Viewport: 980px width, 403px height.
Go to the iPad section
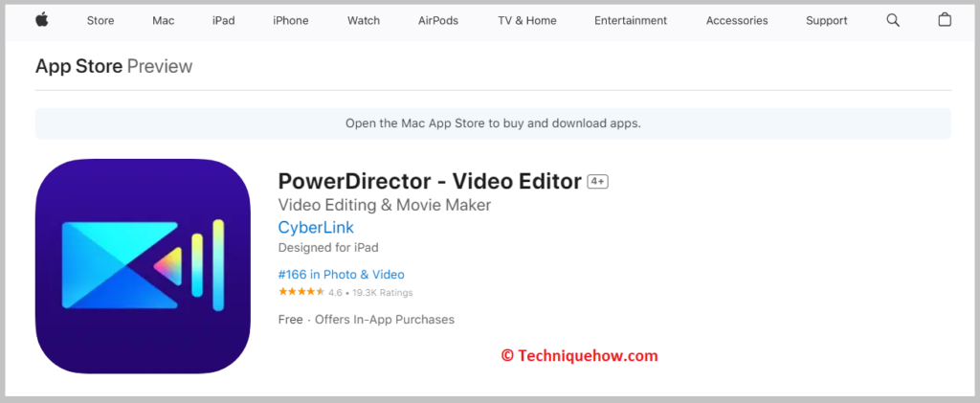224,20
